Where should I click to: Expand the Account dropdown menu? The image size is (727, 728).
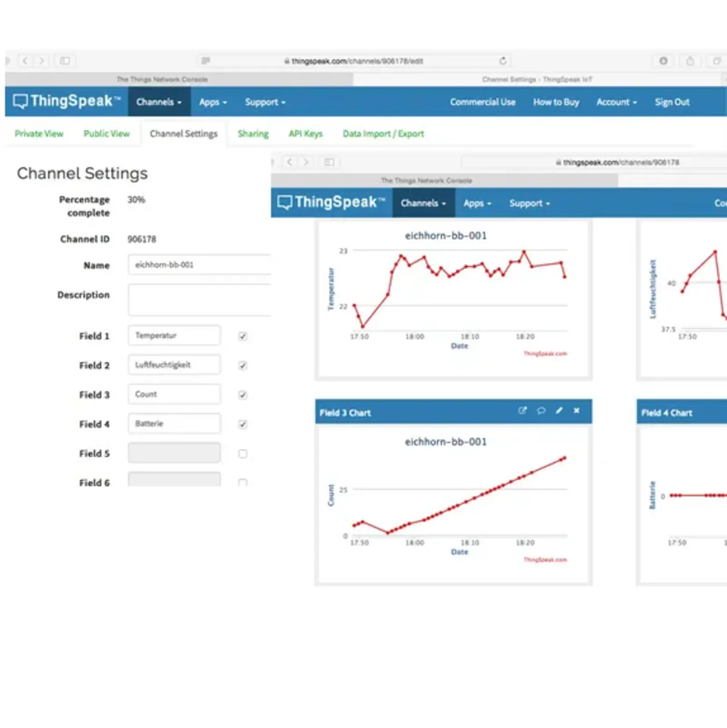pyautogui.click(x=616, y=102)
